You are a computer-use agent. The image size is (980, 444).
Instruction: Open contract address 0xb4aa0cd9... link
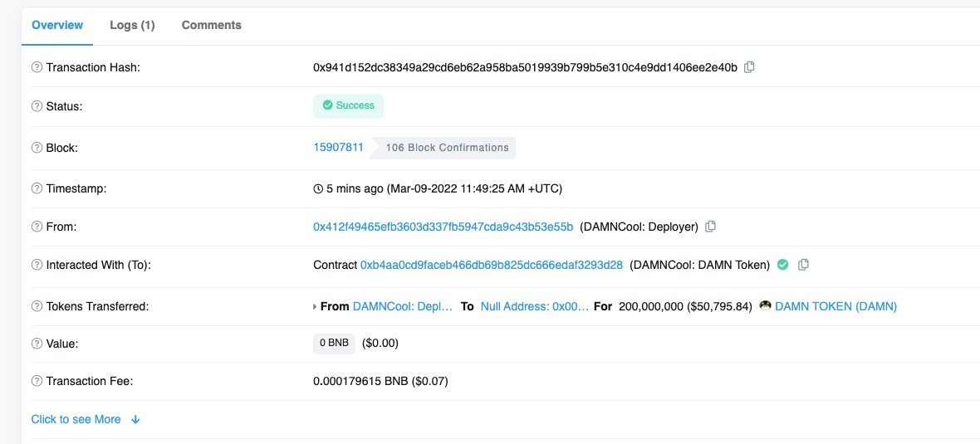(x=492, y=265)
